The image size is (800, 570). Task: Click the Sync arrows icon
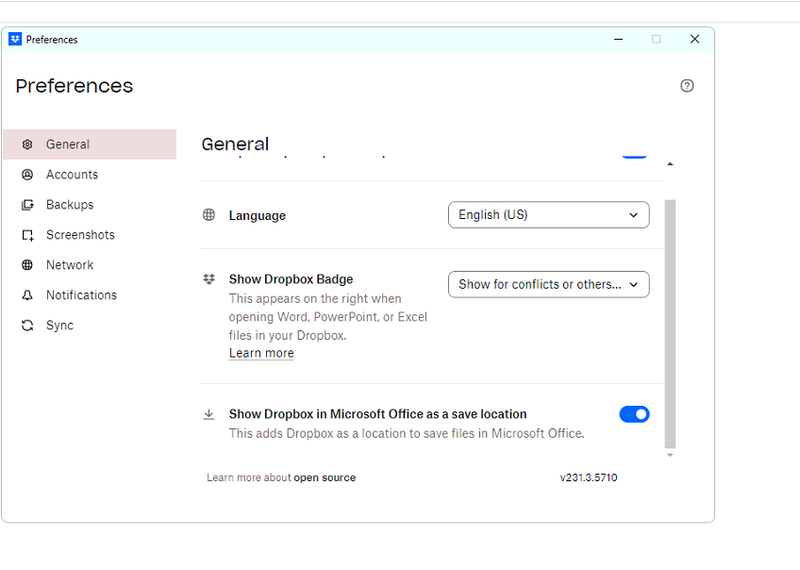(x=27, y=325)
